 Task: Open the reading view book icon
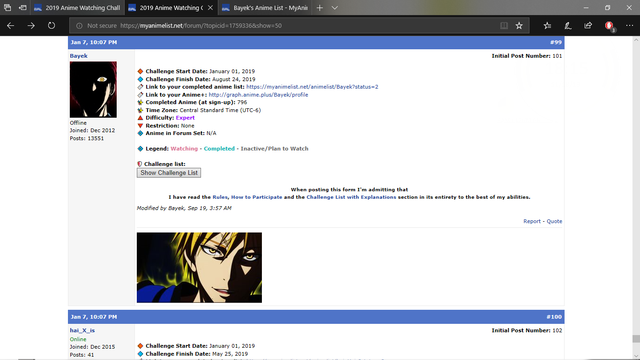click(504, 26)
